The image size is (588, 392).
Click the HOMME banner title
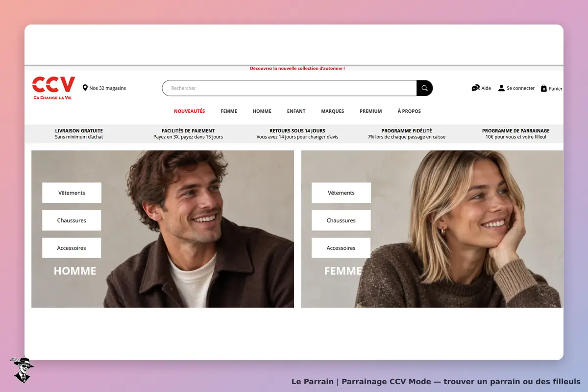click(75, 271)
